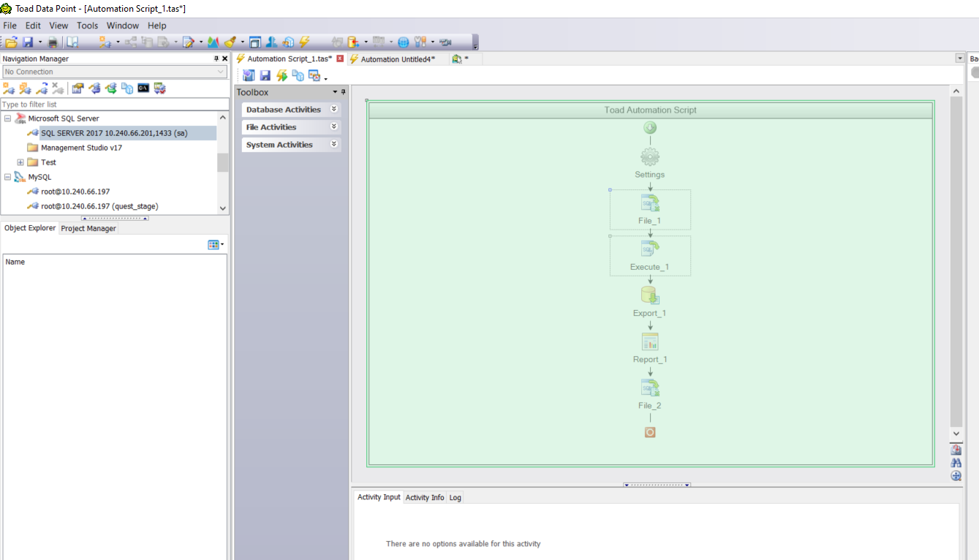Select the File_2 activity node
979x560 pixels.
tap(650, 394)
